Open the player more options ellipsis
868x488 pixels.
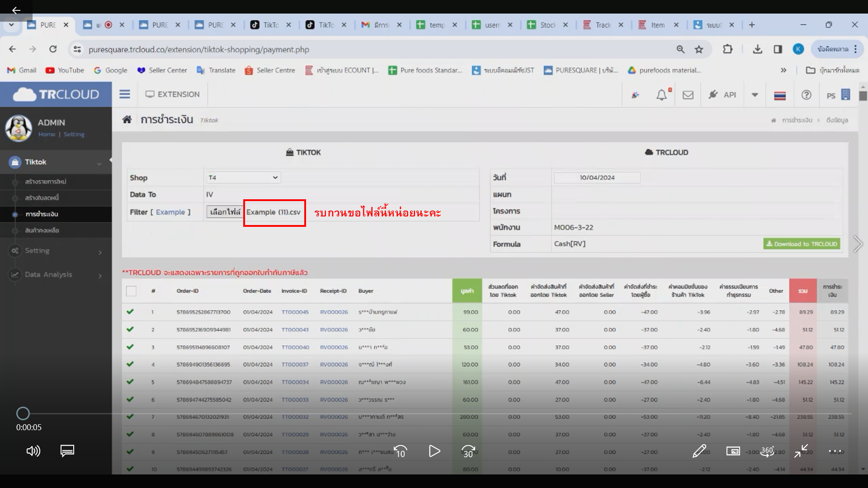[x=835, y=451]
